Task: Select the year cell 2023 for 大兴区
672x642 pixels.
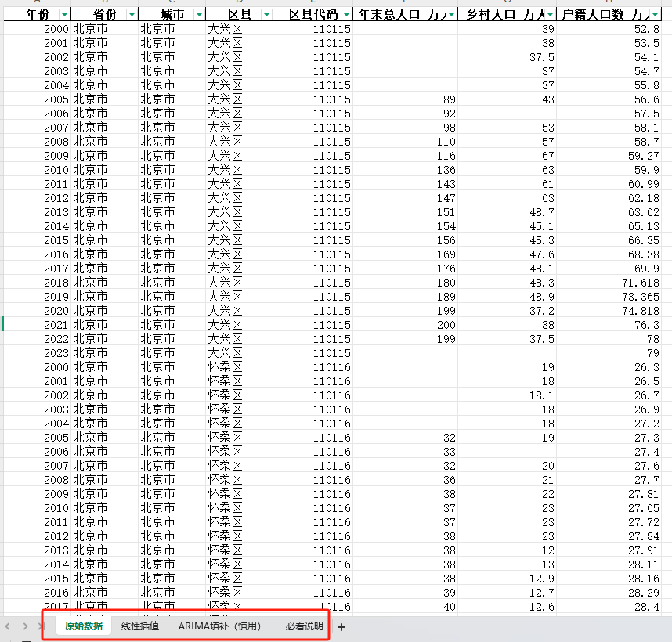Action: [x=38, y=353]
